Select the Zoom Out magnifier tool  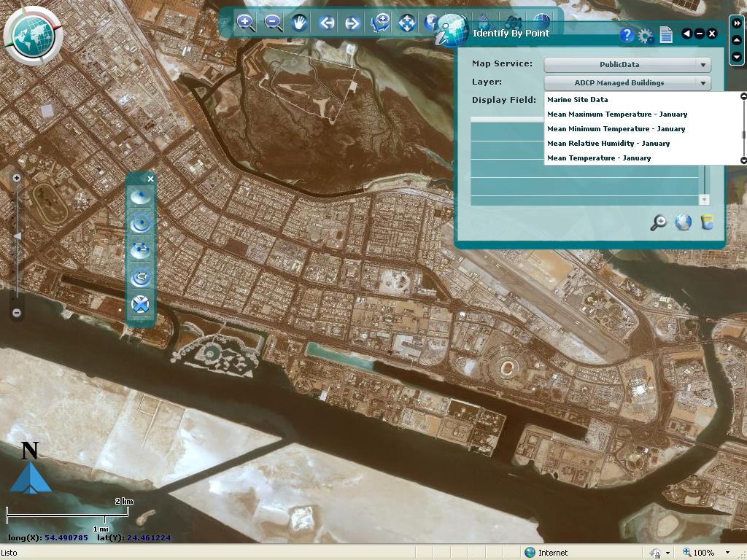(274, 23)
